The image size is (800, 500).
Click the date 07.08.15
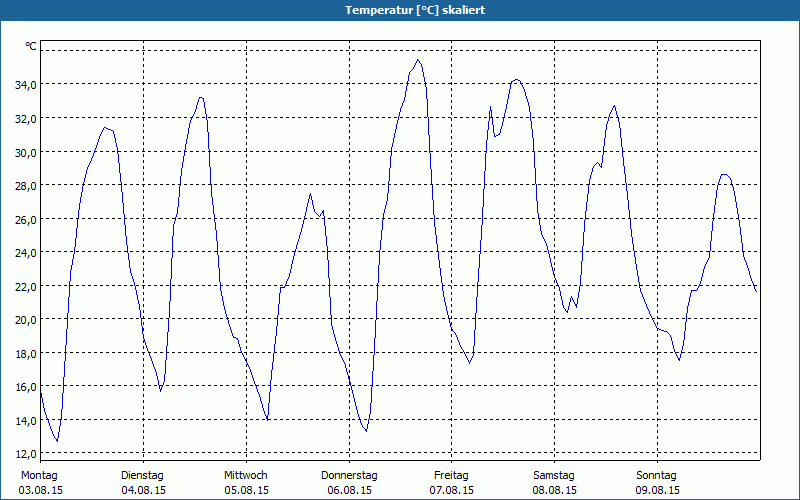(x=452, y=490)
